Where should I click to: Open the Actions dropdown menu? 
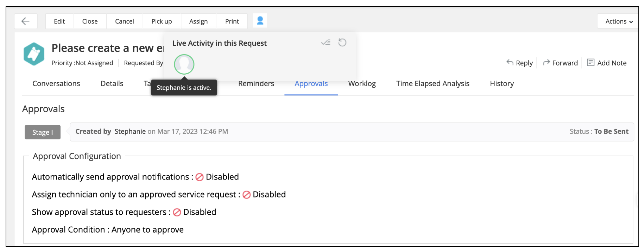pyautogui.click(x=619, y=21)
